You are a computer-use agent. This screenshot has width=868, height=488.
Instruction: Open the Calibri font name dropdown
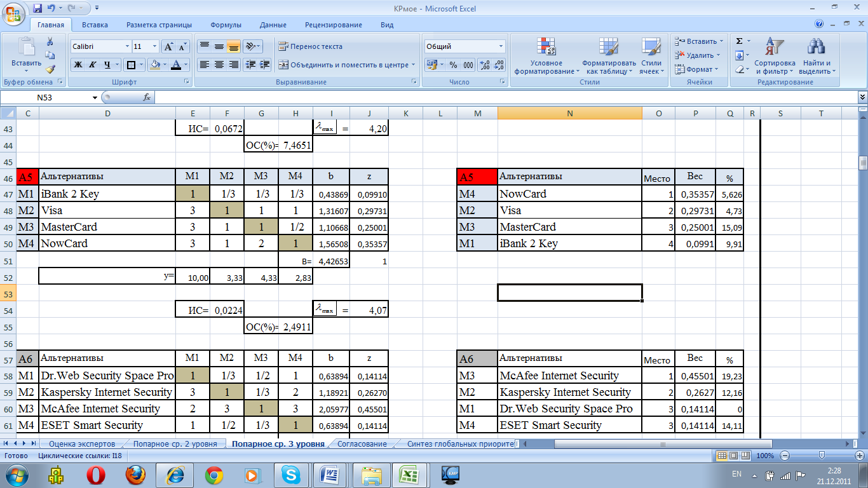[x=126, y=46]
